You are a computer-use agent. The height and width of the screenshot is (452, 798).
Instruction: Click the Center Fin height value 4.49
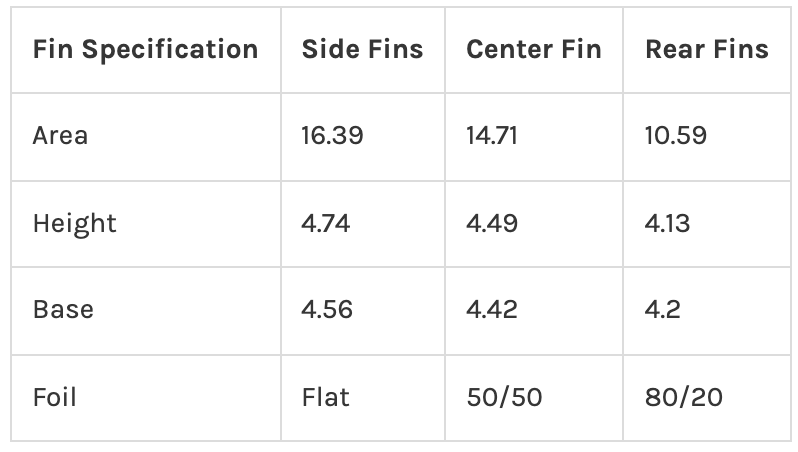coord(492,222)
